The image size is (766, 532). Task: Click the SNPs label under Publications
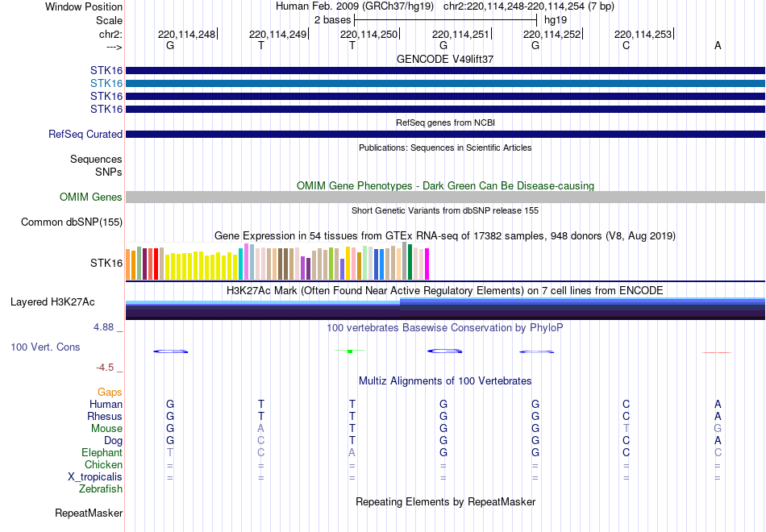coord(109,172)
